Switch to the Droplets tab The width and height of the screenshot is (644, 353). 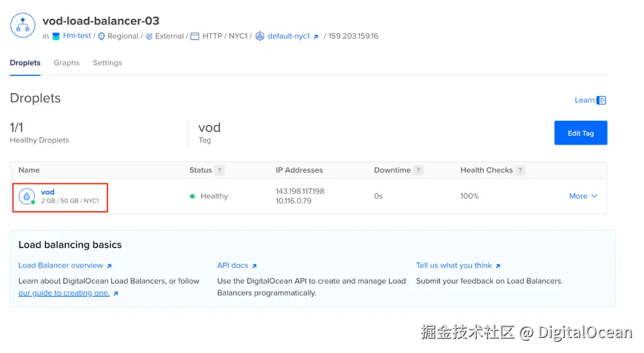[x=25, y=63]
